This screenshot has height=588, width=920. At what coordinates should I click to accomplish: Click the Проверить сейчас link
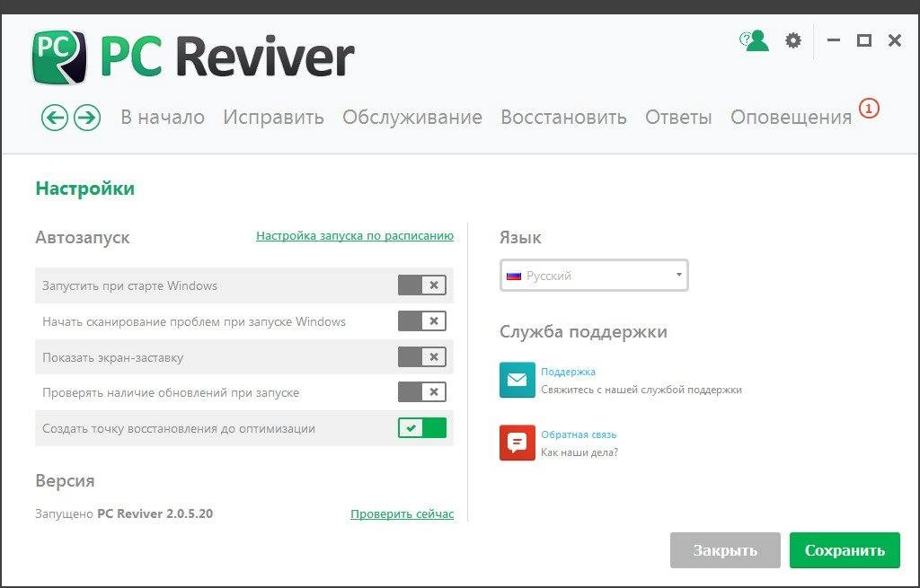pos(402,514)
